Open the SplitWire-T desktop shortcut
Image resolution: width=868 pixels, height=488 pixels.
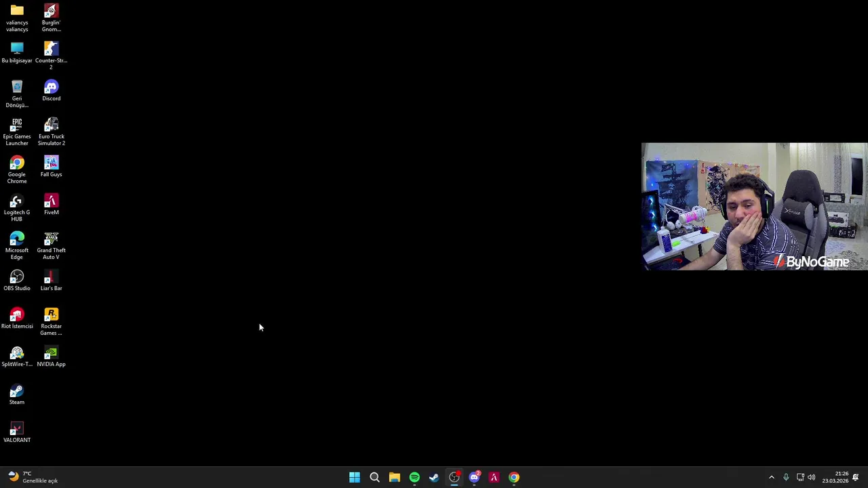[17, 357]
